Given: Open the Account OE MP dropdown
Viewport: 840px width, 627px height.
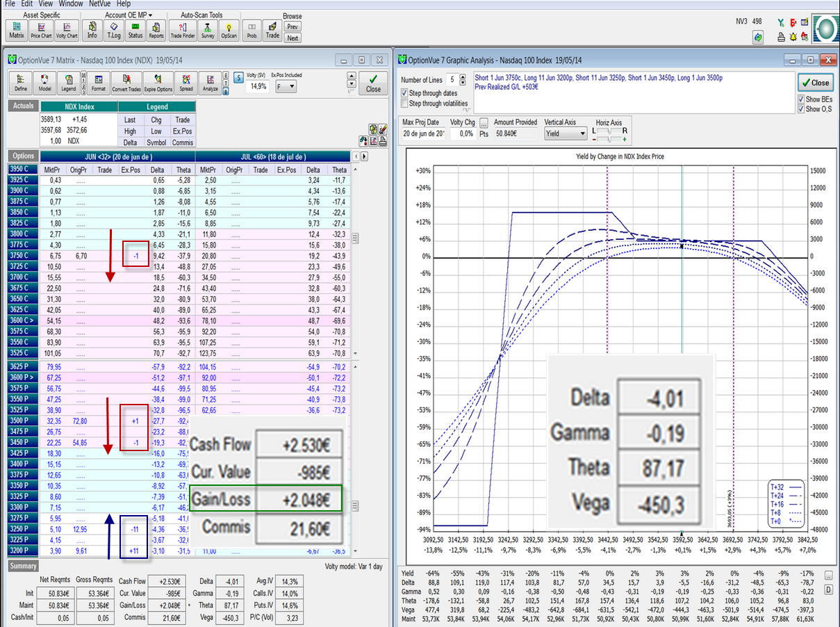Looking at the screenshot, I should 129,15.
